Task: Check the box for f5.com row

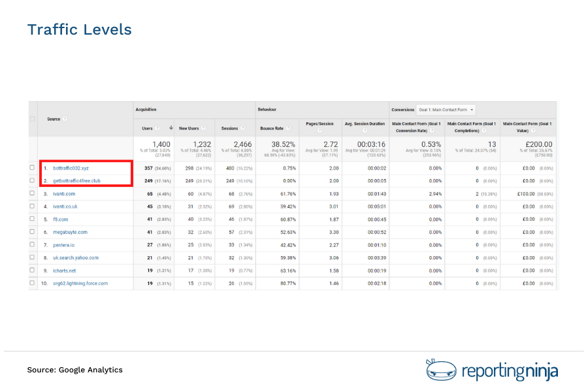Action: (32, 219)
